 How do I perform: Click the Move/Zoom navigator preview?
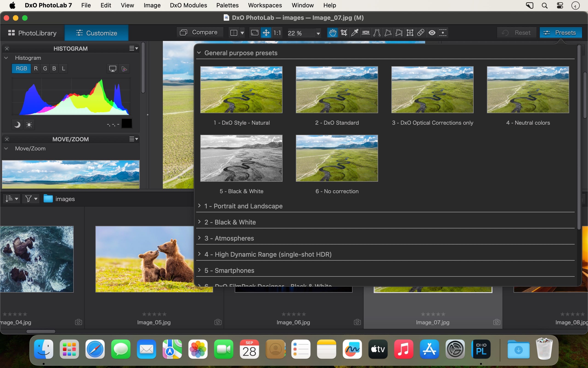point(71,174)
